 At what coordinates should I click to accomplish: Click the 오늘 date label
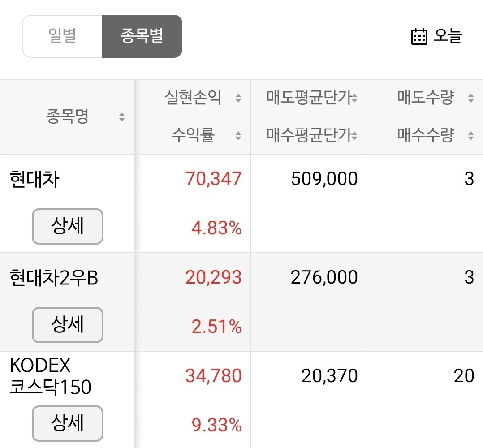click(x=447, y=36)
